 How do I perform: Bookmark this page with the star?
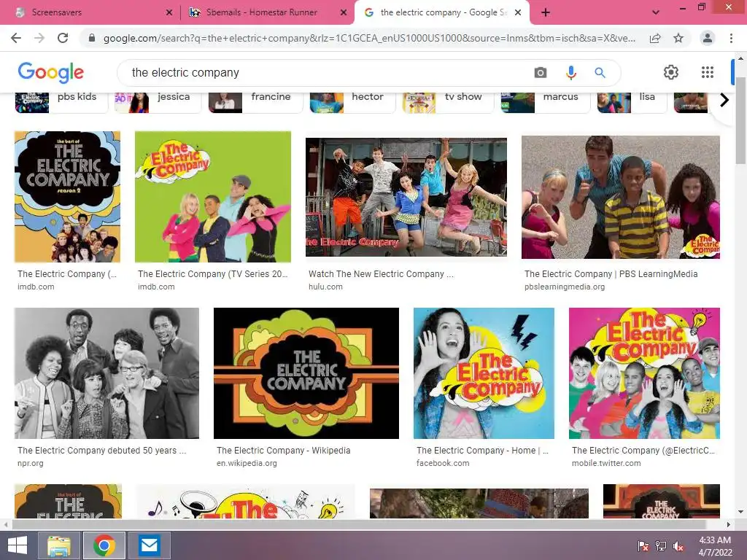click(678, 38)
